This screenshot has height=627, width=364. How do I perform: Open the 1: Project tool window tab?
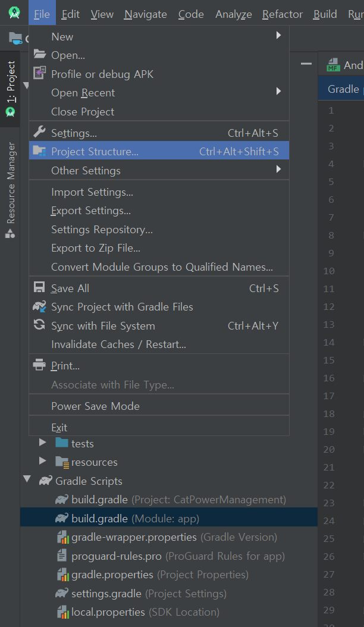pyautogui.click(x=11, y=88)
